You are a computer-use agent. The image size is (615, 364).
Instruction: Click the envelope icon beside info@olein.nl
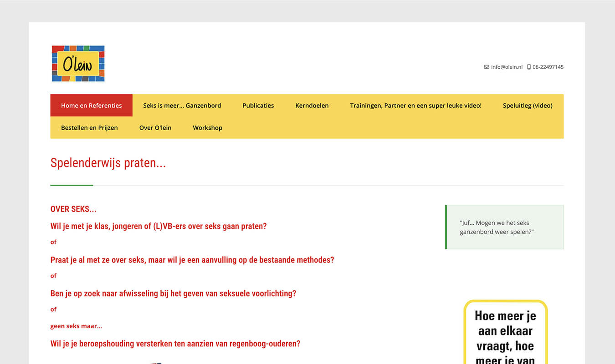point(487,67)
